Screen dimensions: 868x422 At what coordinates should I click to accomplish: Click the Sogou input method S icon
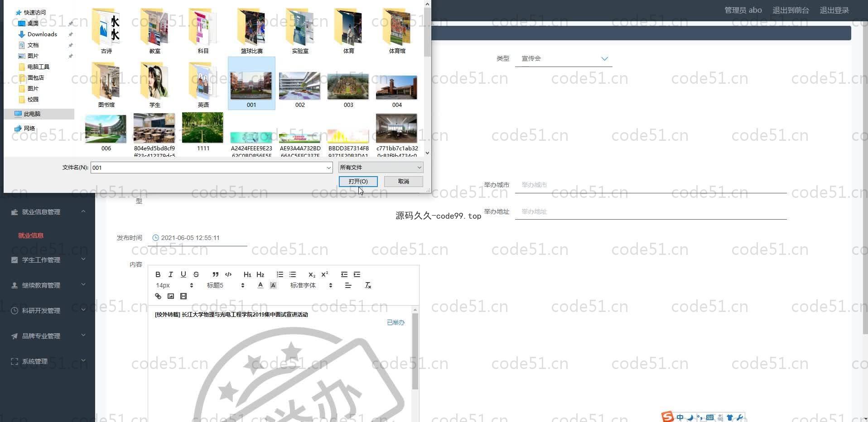[x=667, y=417]
